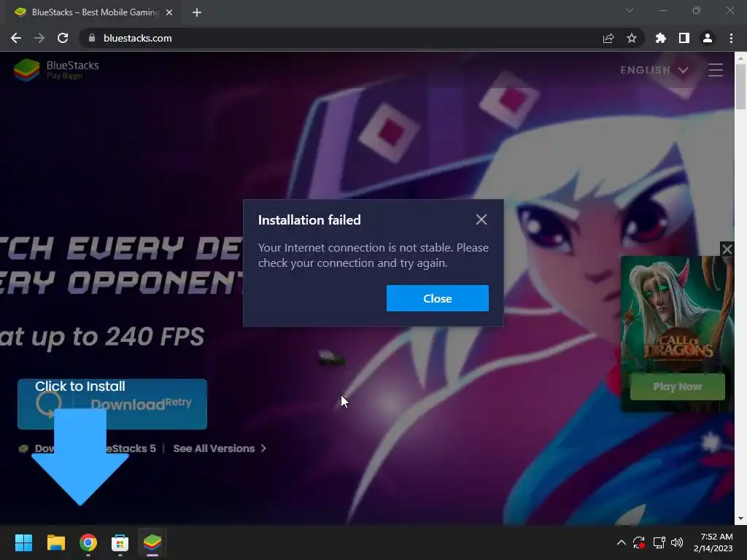This screenshot has height=560, width=747.
Task: Switch to BlueStacks installer in taskbar
Action: point(152,542)
